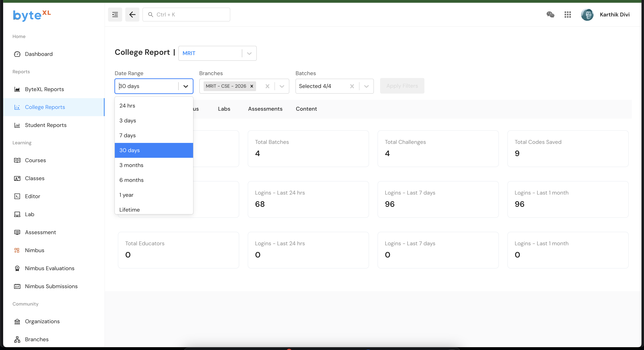Click the Total Codes Saved card
The height and width of the screenshot is (350, 644).
568,149
